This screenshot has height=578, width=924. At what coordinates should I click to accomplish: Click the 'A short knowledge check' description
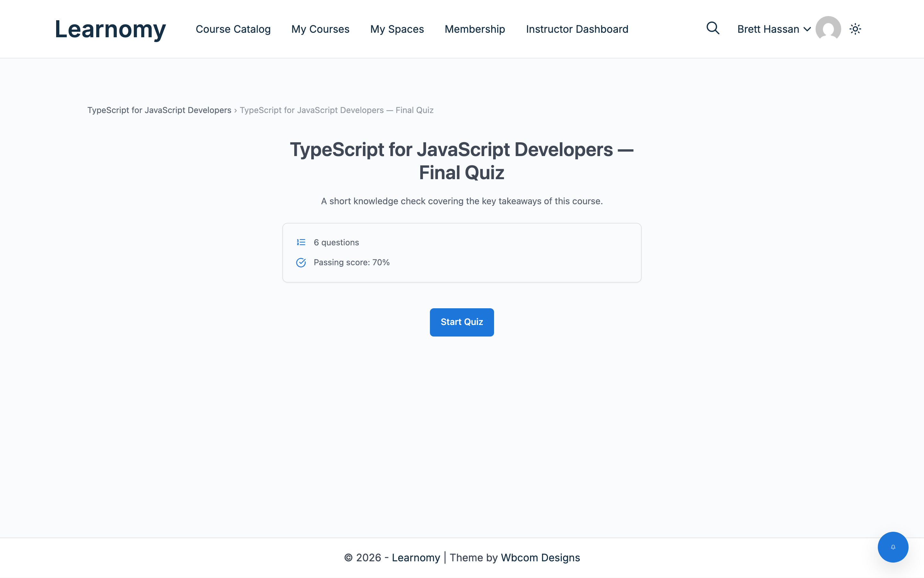462,201
